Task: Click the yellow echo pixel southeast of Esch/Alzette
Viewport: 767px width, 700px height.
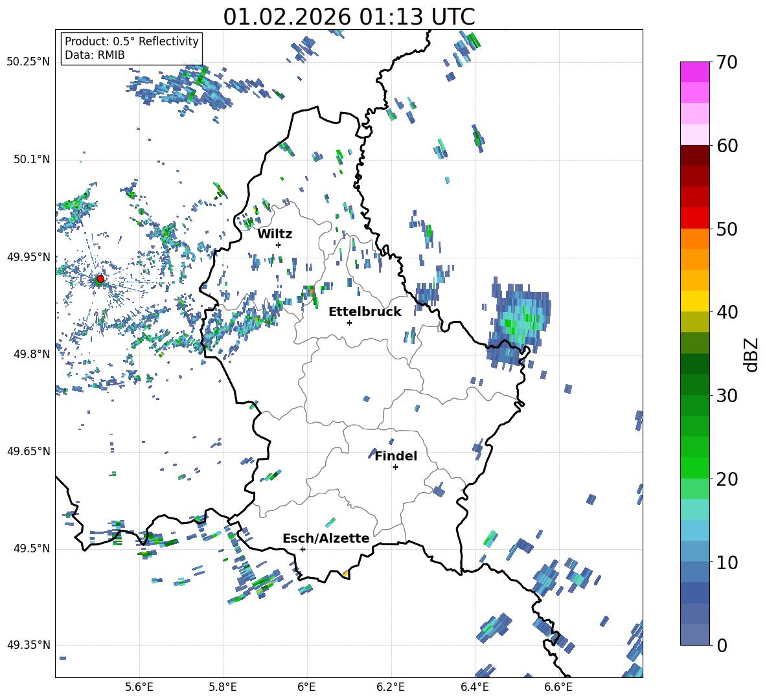Action: (346, 574)
